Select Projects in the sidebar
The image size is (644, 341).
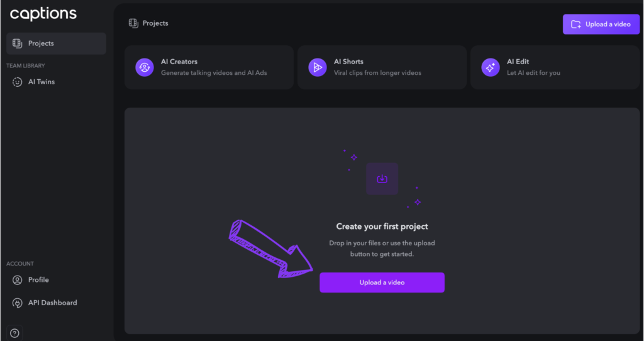(56, 43)
